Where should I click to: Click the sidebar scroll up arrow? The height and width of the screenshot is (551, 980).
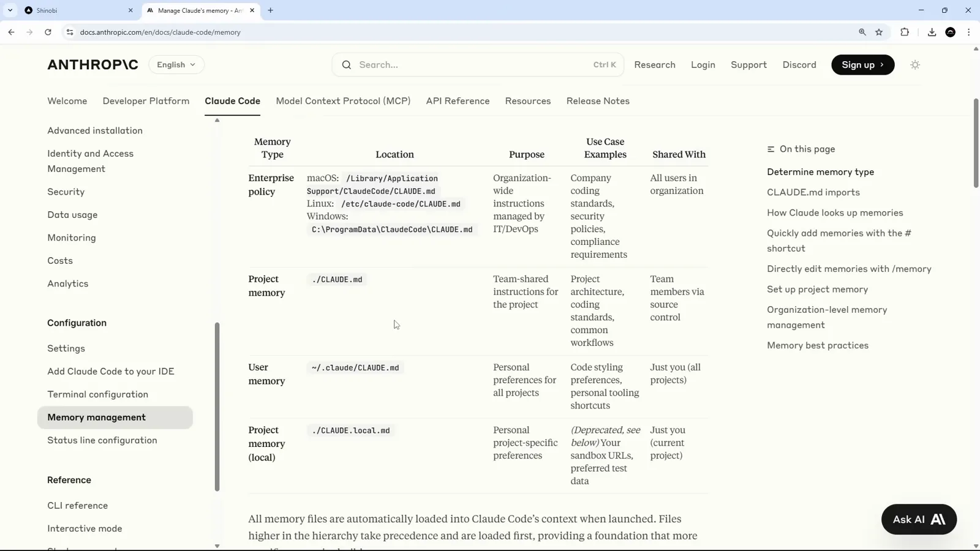(x=217, y=120)
